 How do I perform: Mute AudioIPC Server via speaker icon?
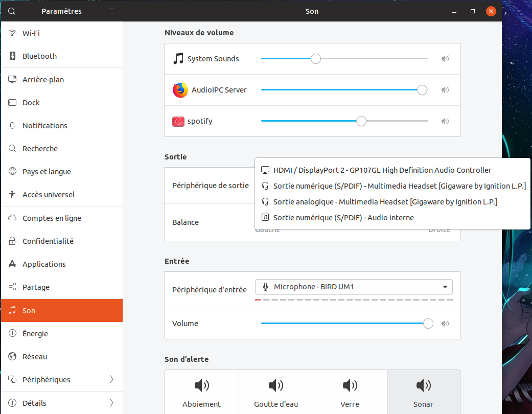pos(445,90)
